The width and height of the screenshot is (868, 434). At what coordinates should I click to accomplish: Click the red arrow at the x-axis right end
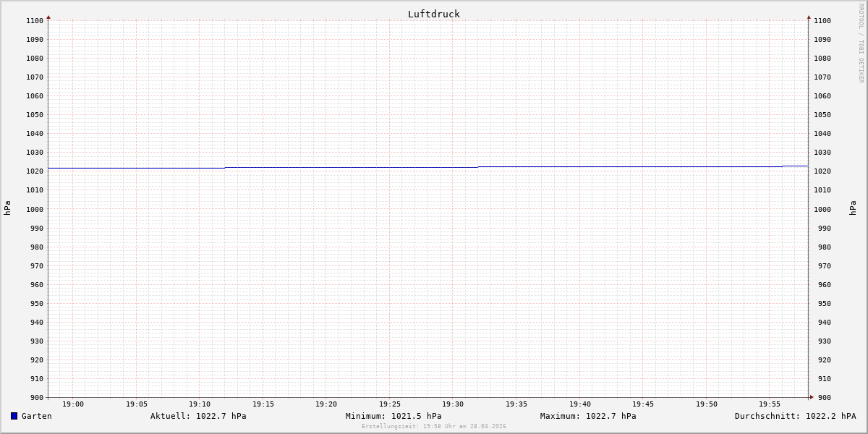point(812,396)
